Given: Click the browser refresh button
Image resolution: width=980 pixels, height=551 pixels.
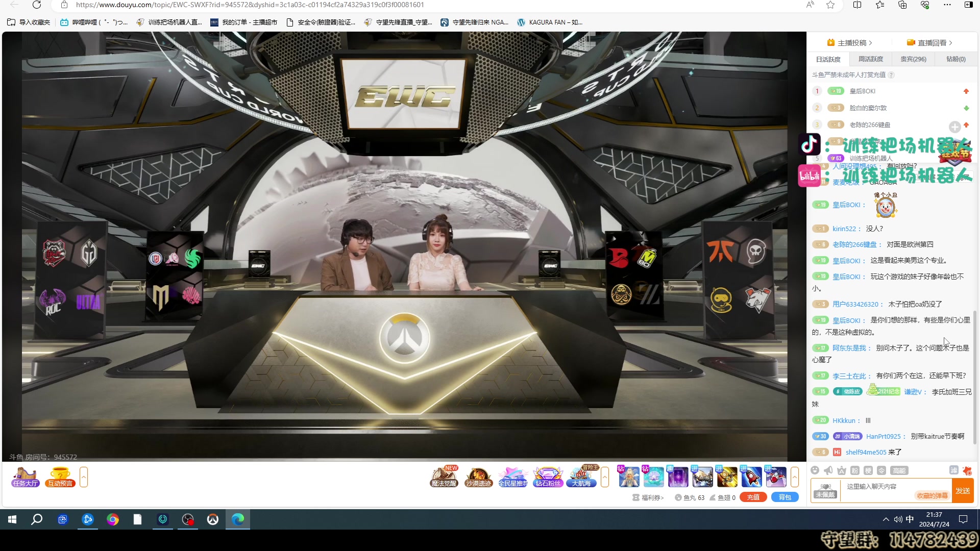Looking at the screenshot, I should tap(37, 5).
